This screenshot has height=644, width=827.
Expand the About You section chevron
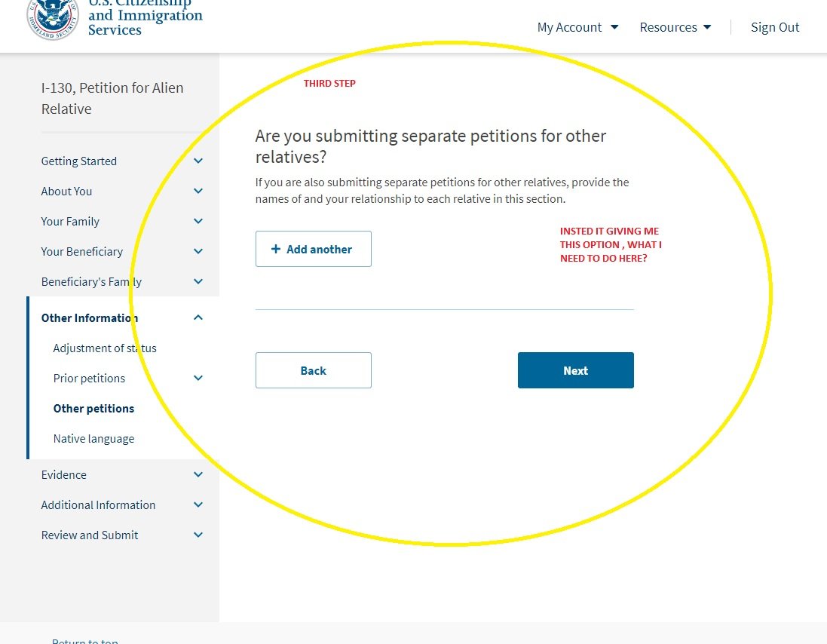198,191
